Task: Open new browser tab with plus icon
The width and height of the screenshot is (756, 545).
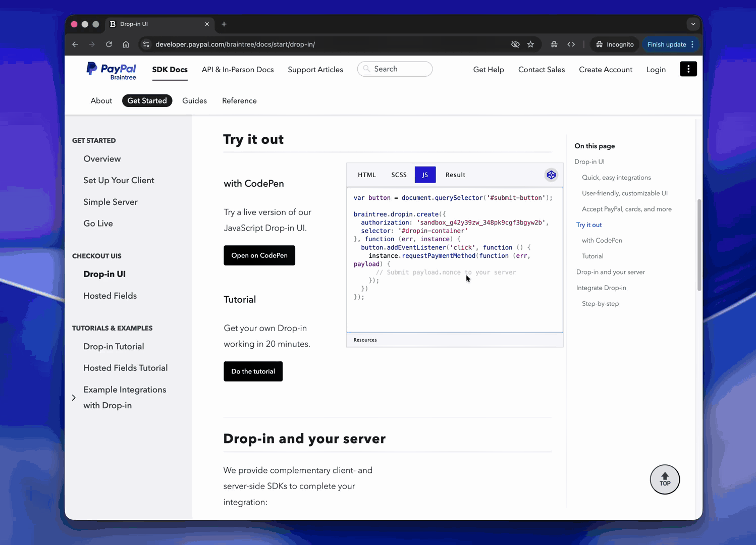Action: [224, 24]
